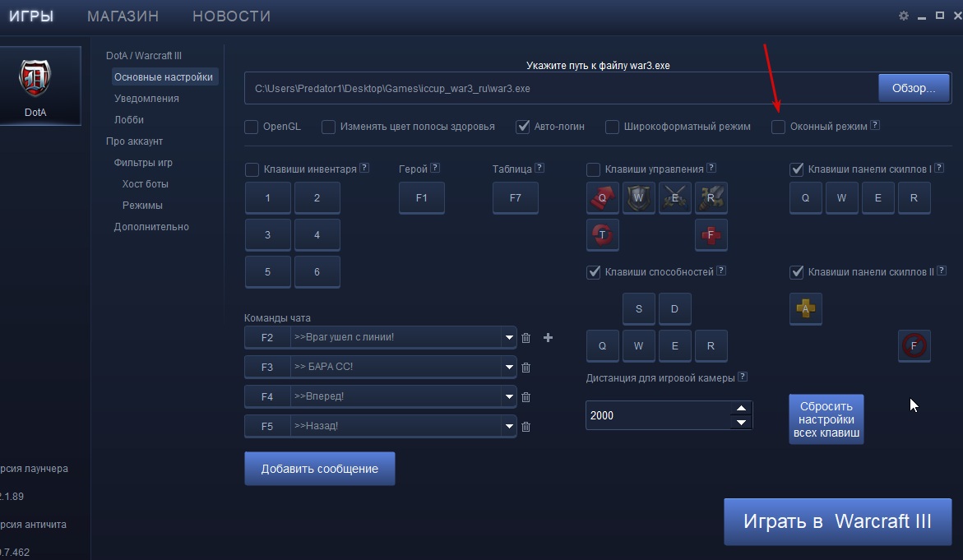Click the F2 chat hotkey field
The height and width of the screenshot is (560, 963).
pyautogui.click(x=267, y=338)
